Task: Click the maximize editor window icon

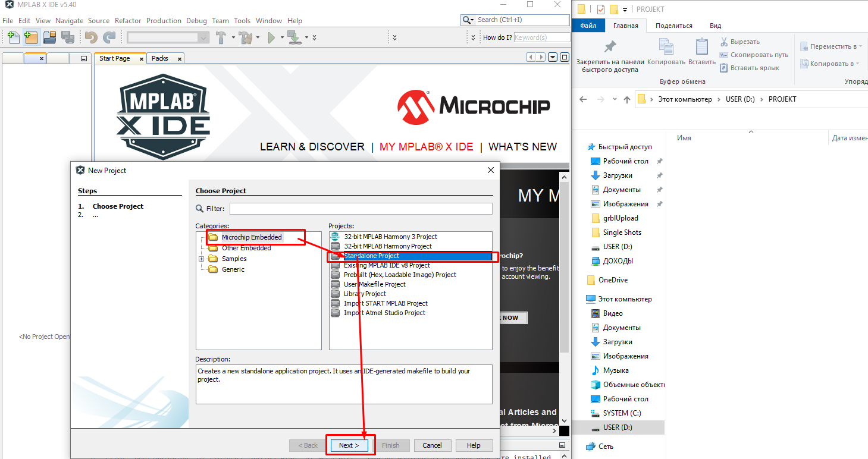Action: point(564,58)
